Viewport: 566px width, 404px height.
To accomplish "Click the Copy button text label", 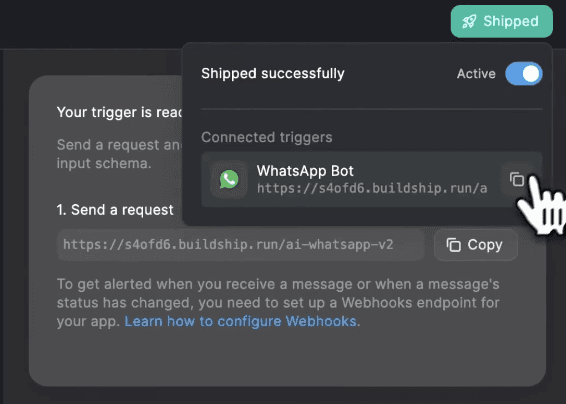I will (485, 245).
